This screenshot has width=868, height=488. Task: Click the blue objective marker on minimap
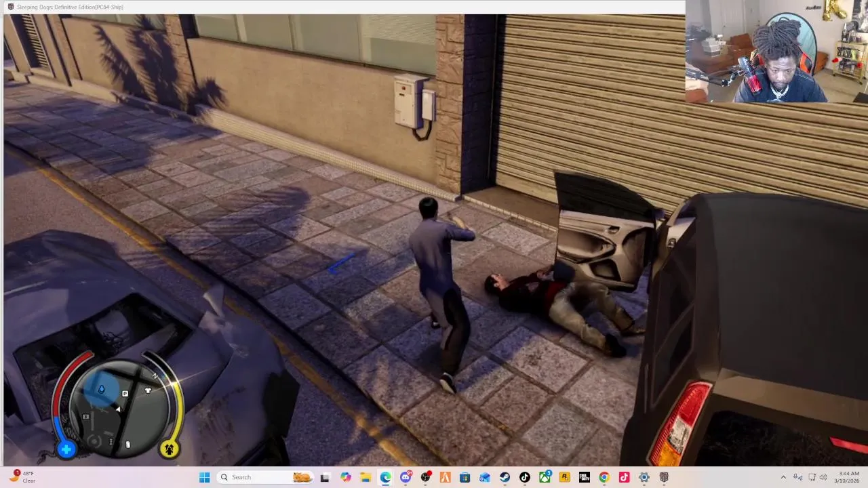(x=101, y=389)
